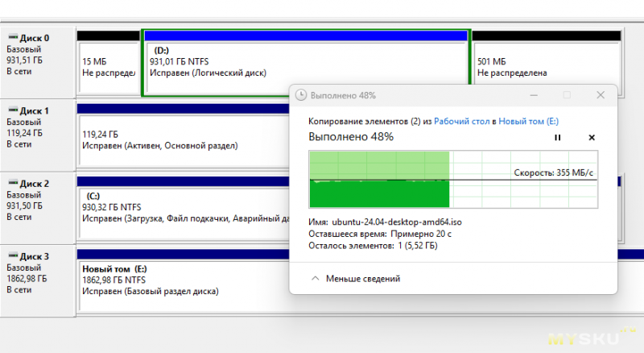Open the Новый том (E:) destination link
The image size is (644, 353).
coord(529,121)
